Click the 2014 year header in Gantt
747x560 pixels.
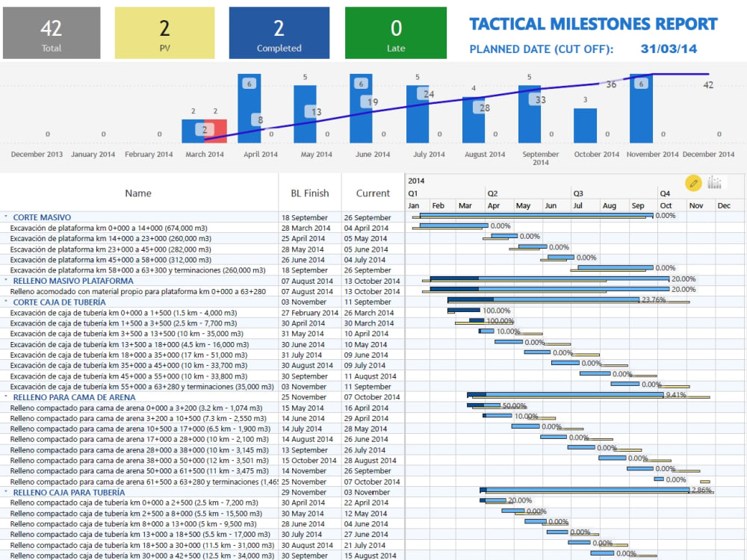coord(416,181)
